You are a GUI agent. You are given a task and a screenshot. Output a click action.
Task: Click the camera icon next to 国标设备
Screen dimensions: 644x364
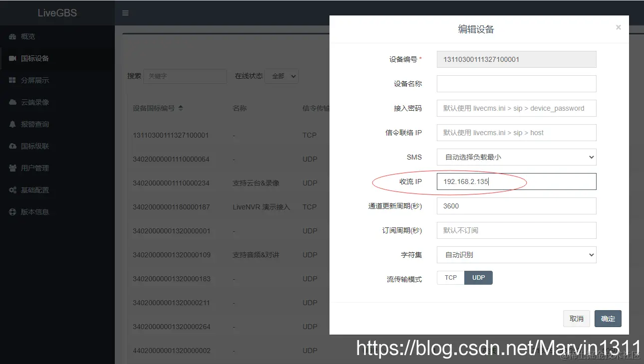point(12,58)
